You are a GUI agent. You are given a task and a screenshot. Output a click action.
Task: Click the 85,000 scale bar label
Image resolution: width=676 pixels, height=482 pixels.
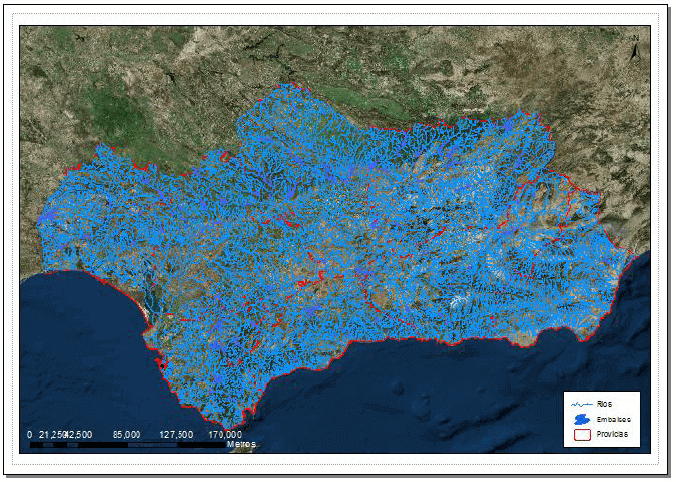click(x=126, y=434)
